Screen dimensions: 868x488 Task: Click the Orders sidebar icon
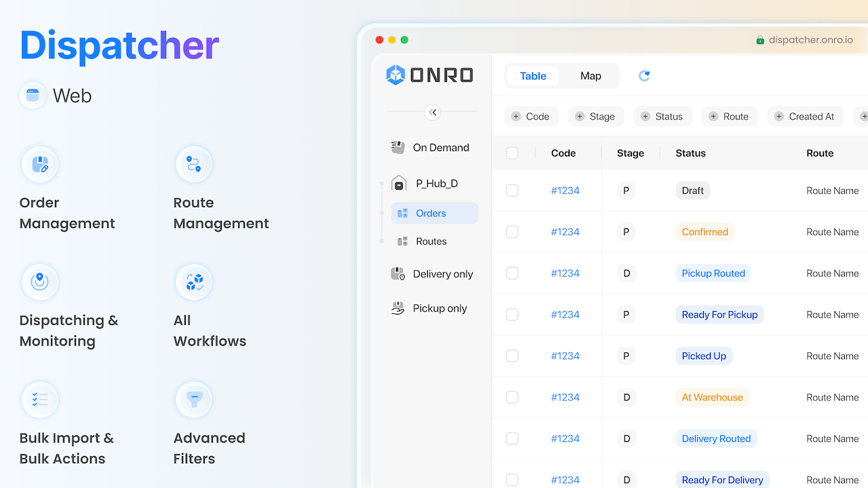tap(403, 213)
